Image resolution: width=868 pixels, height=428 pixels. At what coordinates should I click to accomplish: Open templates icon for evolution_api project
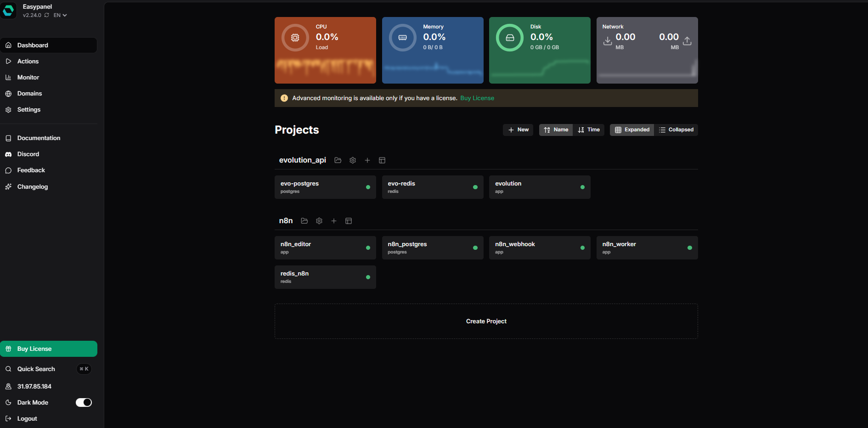[x=382, y=160]
